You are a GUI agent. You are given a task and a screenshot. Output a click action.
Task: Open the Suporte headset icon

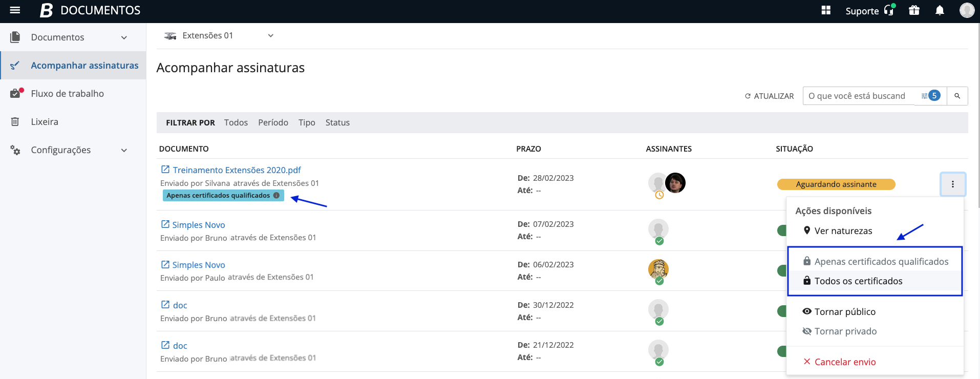(889, 10)
